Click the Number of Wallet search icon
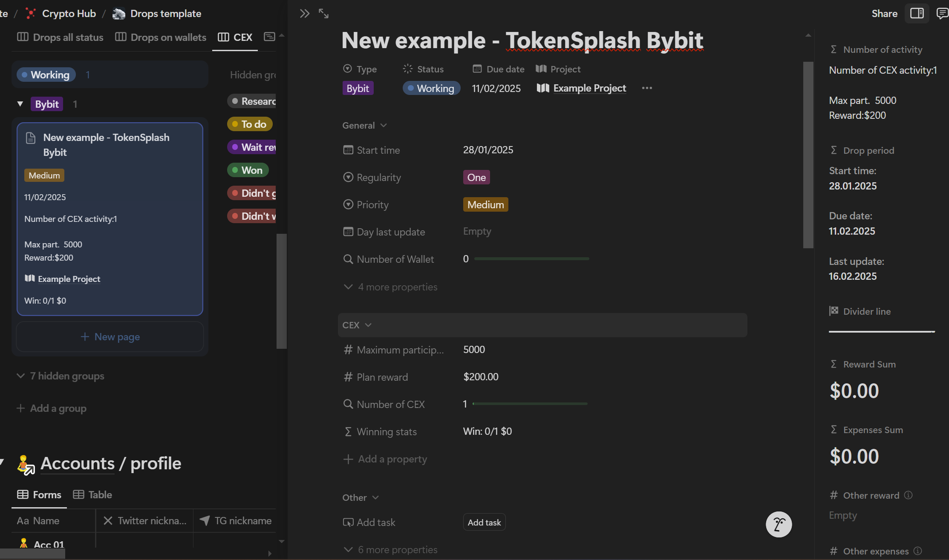Image resolution: width=949 pixels, height=560 pixels. (x=348, y=259)
